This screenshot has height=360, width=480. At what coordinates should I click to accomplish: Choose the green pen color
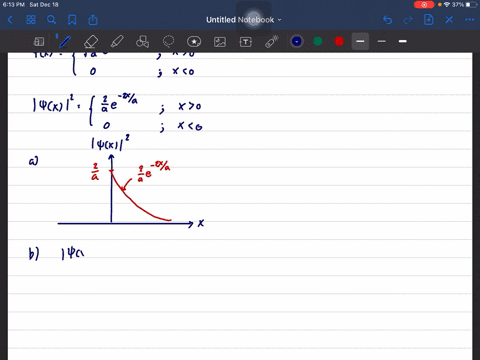pos(318,41)
